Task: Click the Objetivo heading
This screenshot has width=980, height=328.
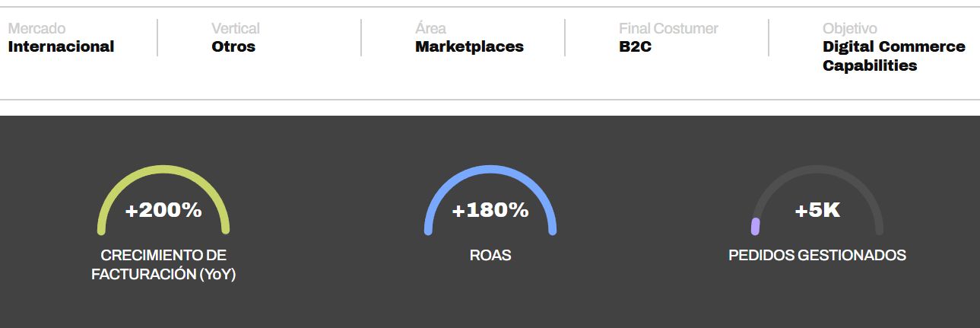Action: point(849,29)
